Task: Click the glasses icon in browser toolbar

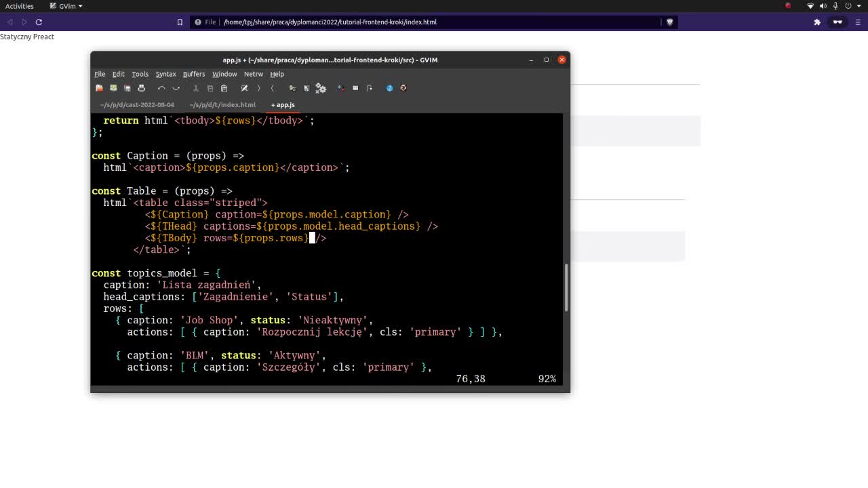Action: [x=837, y=22]
